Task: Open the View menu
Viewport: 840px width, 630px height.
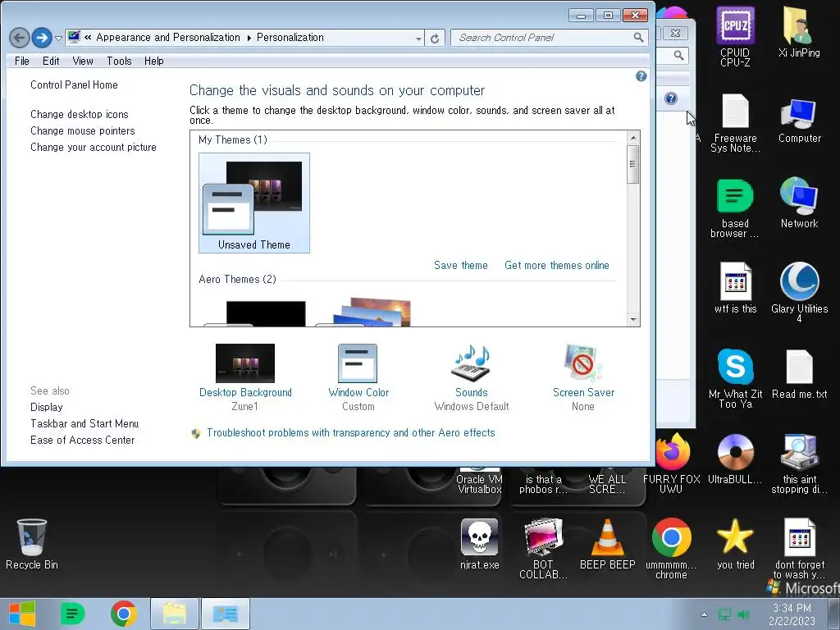Action: pyautogui.click(x=83, y=61)
